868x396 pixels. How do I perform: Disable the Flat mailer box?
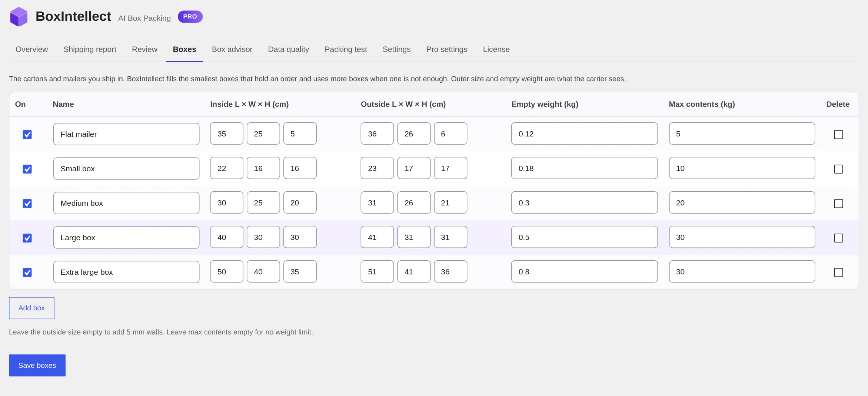(27, 134)
